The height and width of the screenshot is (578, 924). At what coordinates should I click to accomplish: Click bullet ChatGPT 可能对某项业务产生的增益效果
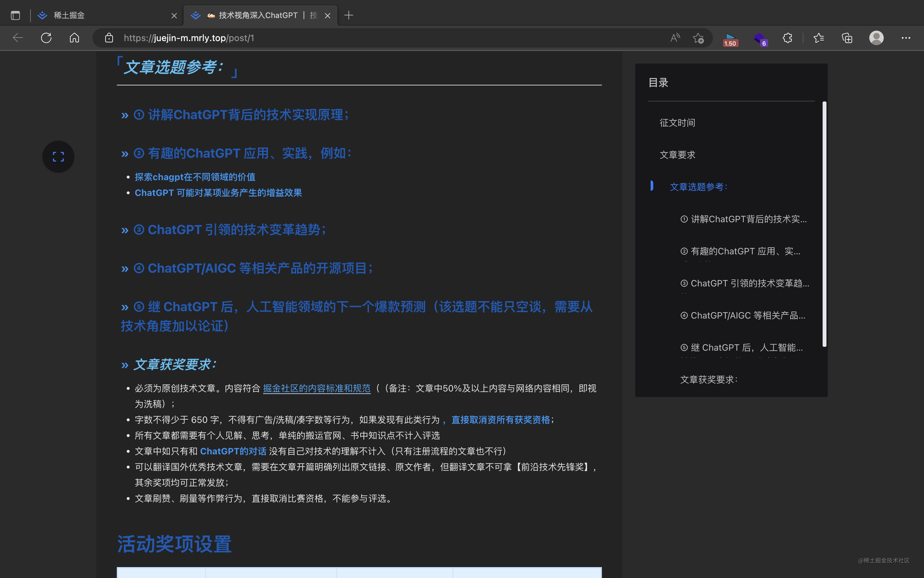tap(218, 193)
